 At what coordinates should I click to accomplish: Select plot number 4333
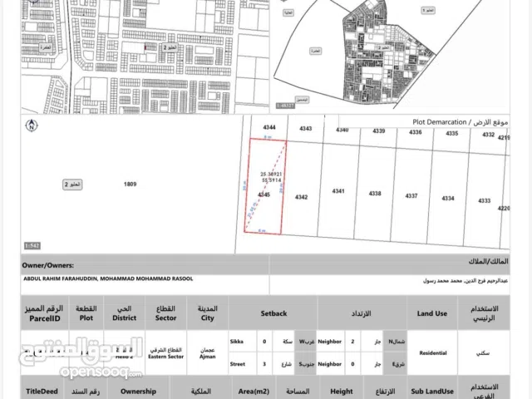[x=484, y=200]
